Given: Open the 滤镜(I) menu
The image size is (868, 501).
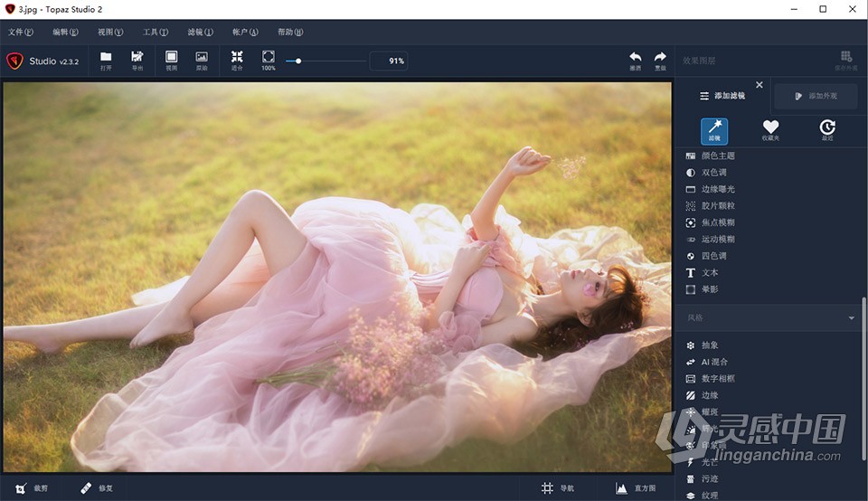Looking at the screenshot, I should coord(201,33).
